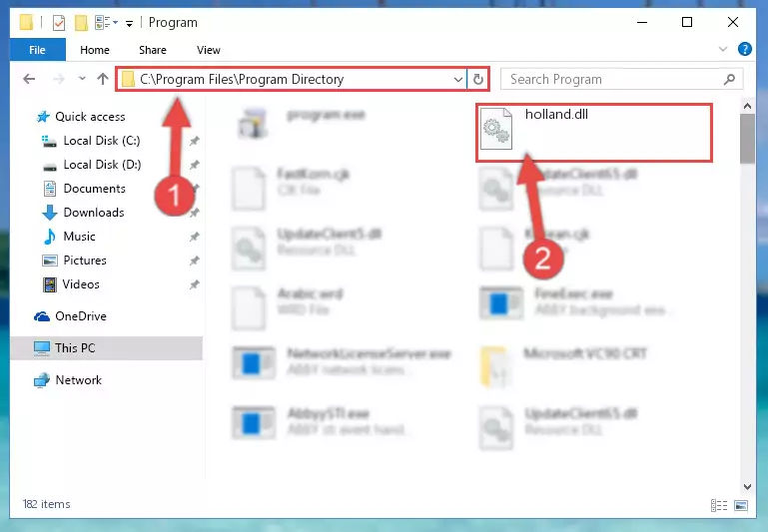The height and width of the screenshot is (532, 768).
Task: Click pin icon next to Pictures
Action: coord(195,261)
